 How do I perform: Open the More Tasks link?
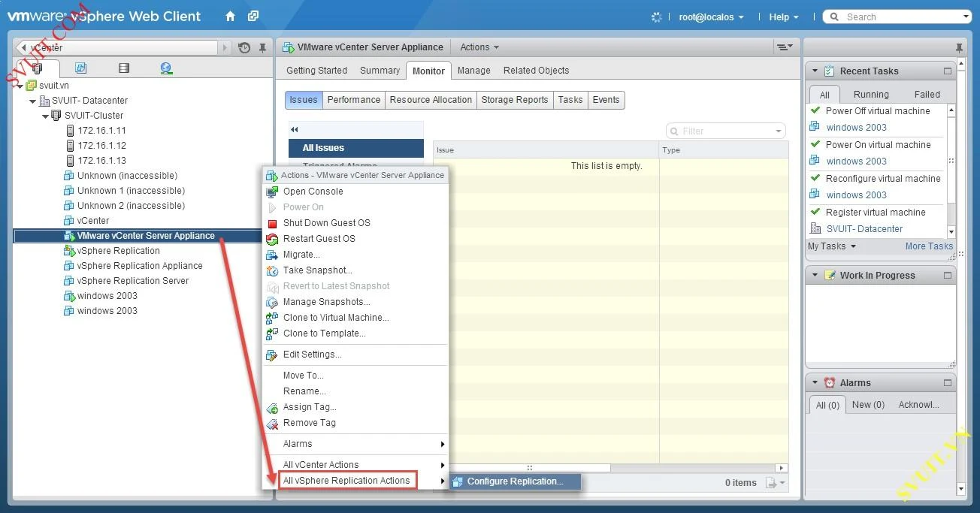pyautogui.click(x=929, y=246)
